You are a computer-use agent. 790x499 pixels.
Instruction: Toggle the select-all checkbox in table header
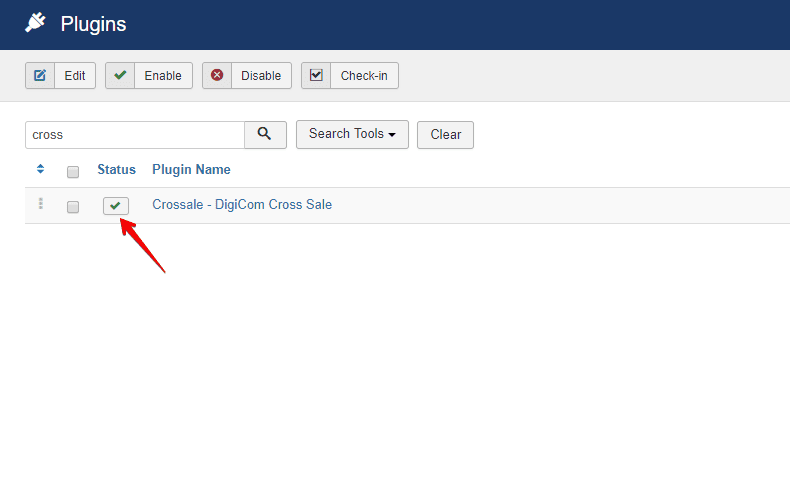pyautogui.click(x=73, y=172)
